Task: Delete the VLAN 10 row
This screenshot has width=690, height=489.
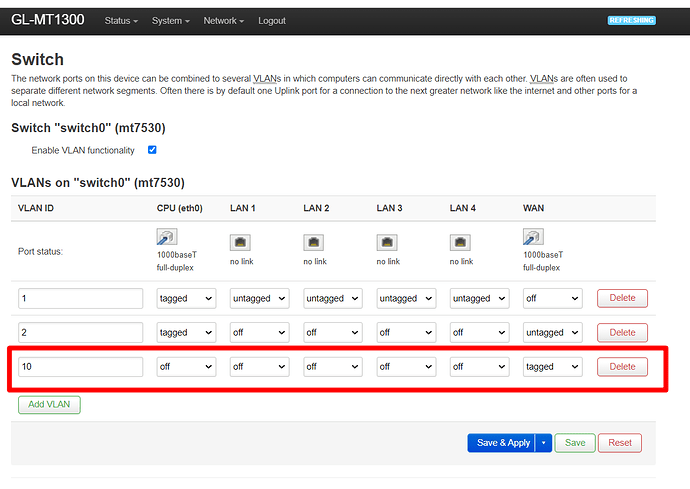Action: coord(622,367)
